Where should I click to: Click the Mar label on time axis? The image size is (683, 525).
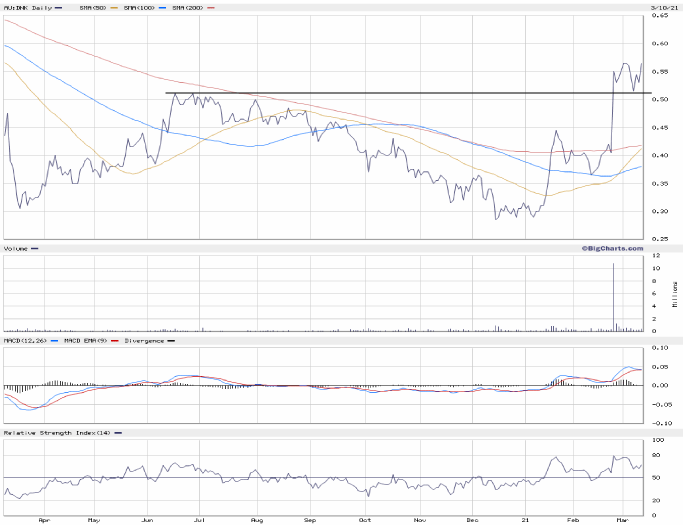tap(623, 520)
